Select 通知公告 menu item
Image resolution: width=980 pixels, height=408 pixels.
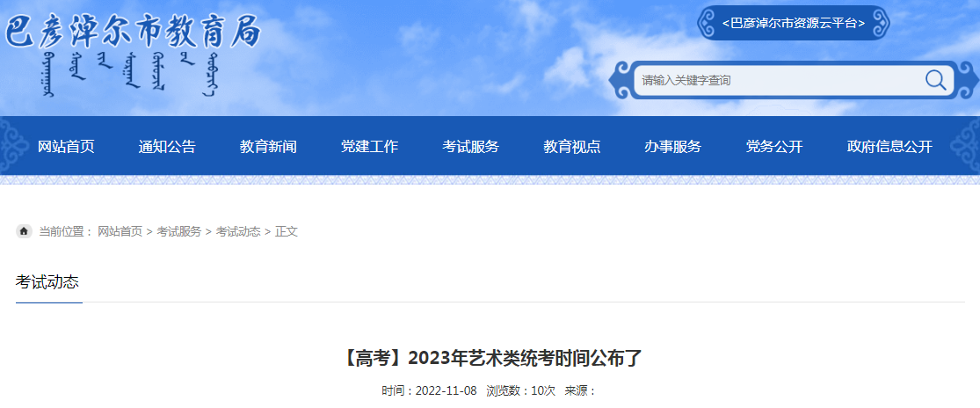pyautogui.click(x=167, y=147)
